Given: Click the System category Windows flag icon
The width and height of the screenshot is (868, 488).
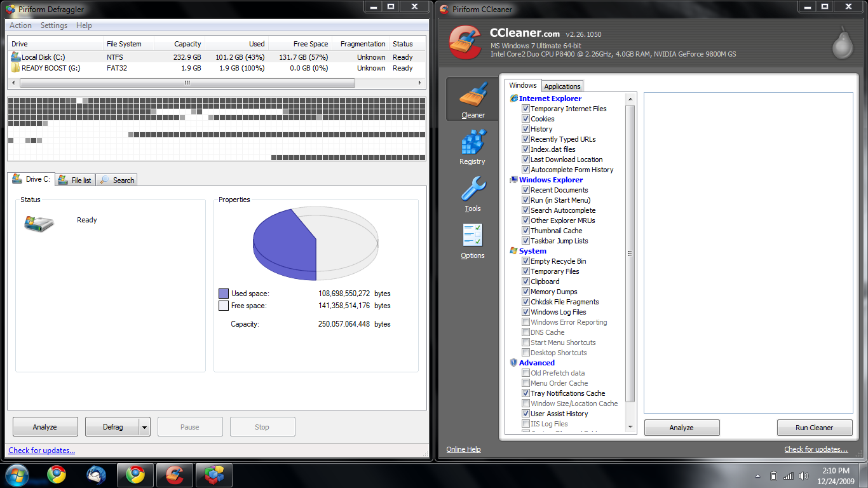Looking at the screenshot, I should 514,251.
